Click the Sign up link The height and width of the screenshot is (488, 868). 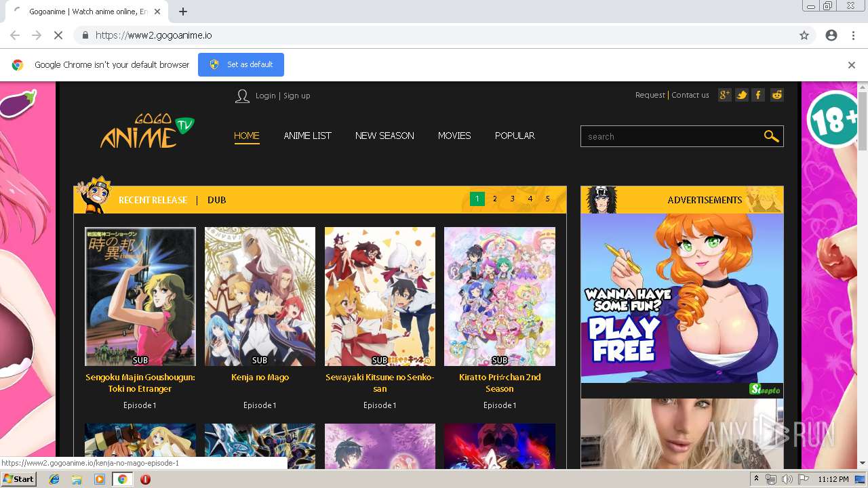(296, 96)
